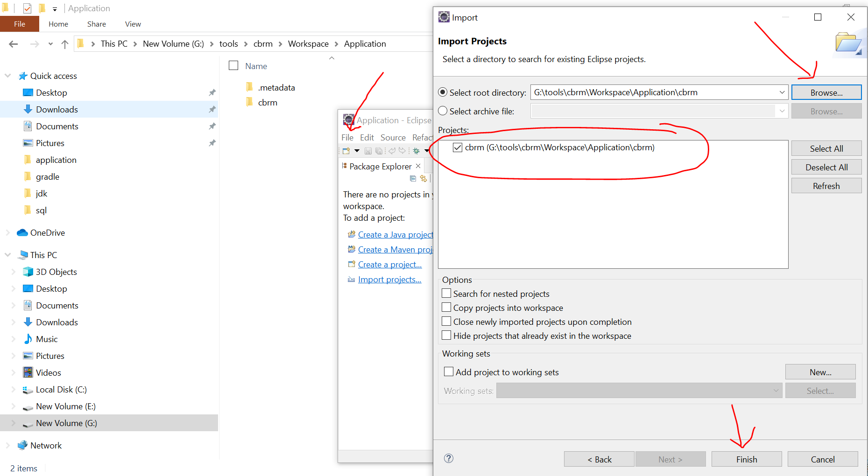Click the cbrm folder icon in file list
868x476 pixels.
[250, 102]
